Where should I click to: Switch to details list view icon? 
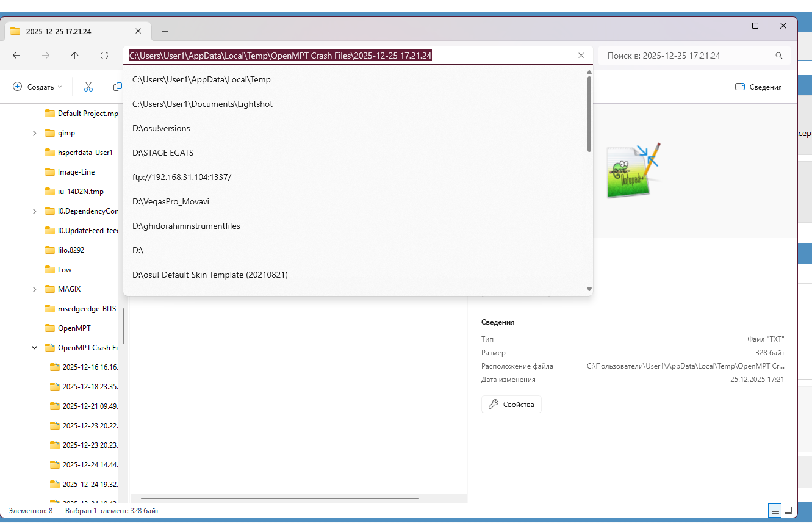click(774, 510)
